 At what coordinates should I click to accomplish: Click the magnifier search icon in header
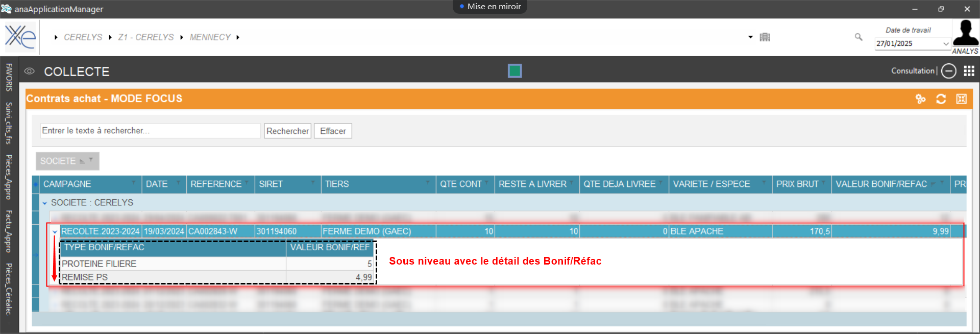coord(859,37)
